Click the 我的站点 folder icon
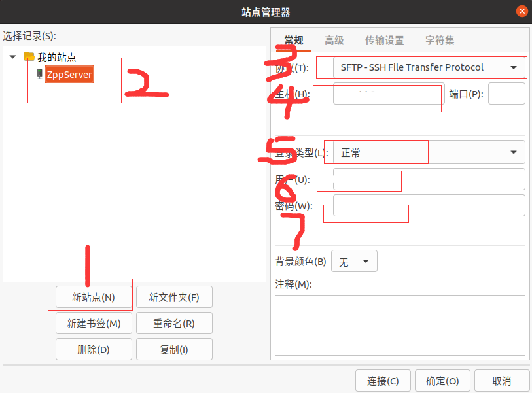 pos(29,57)
